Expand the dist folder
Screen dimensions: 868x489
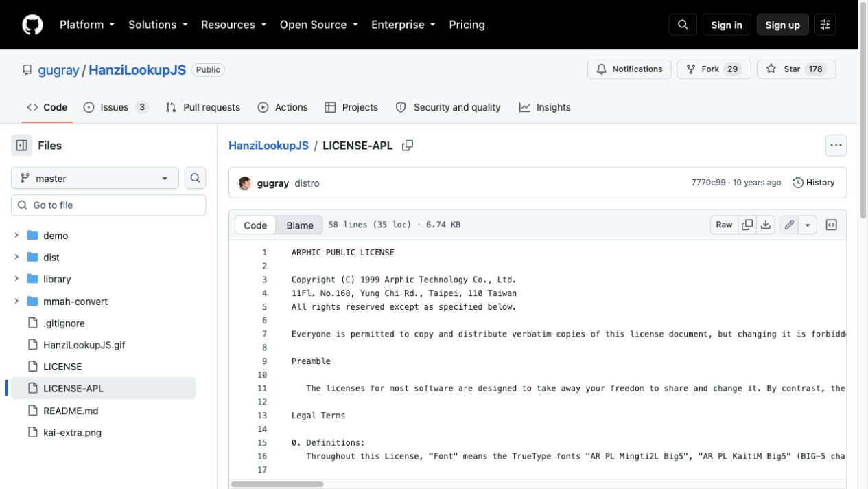tap(16, 258)
